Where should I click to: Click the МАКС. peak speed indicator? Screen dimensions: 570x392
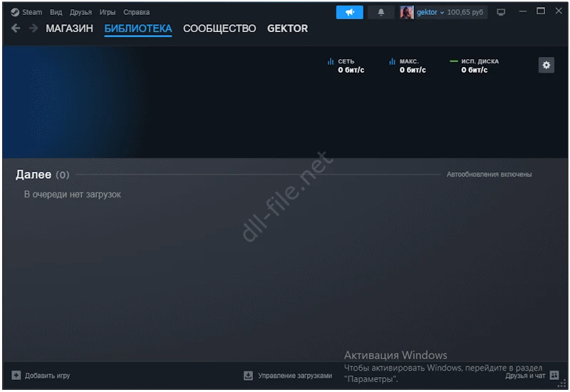tap(408, 66)
